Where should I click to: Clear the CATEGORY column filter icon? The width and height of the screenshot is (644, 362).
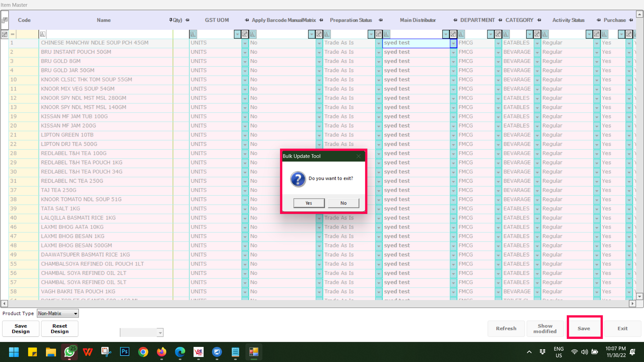pos(537,34)
